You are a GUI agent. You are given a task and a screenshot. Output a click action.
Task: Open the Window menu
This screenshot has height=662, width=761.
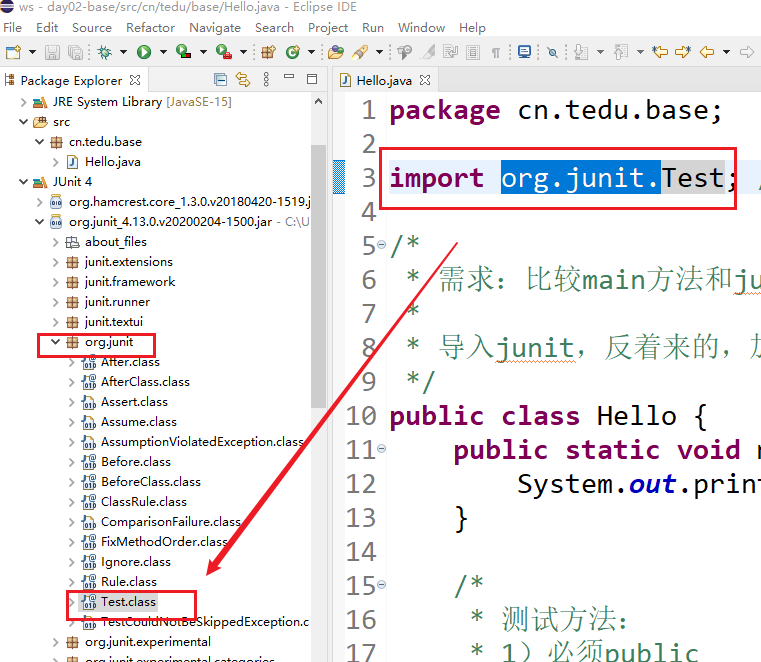tap(421, 28)
